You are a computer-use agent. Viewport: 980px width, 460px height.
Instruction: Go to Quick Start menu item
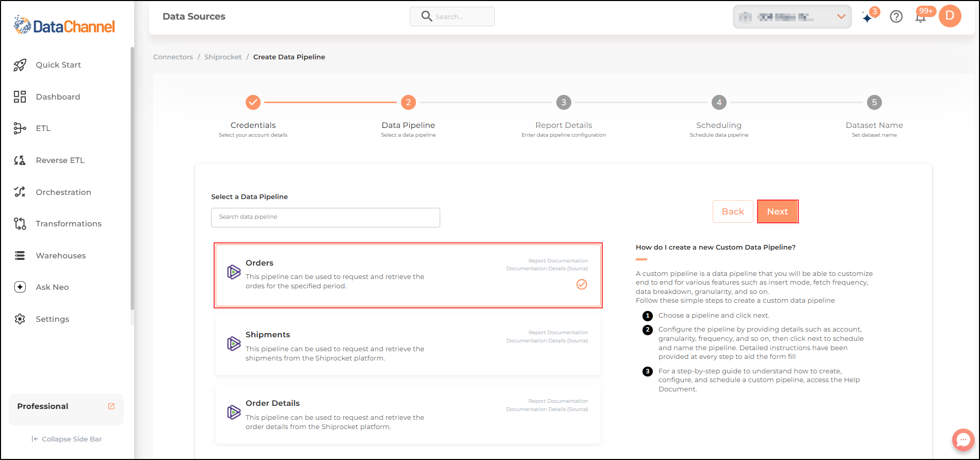pos(58,65)
